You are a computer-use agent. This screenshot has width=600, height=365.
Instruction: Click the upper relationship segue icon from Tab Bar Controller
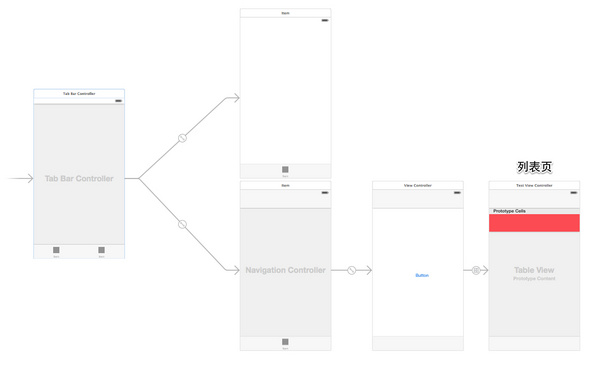click(x=183, y=138)
